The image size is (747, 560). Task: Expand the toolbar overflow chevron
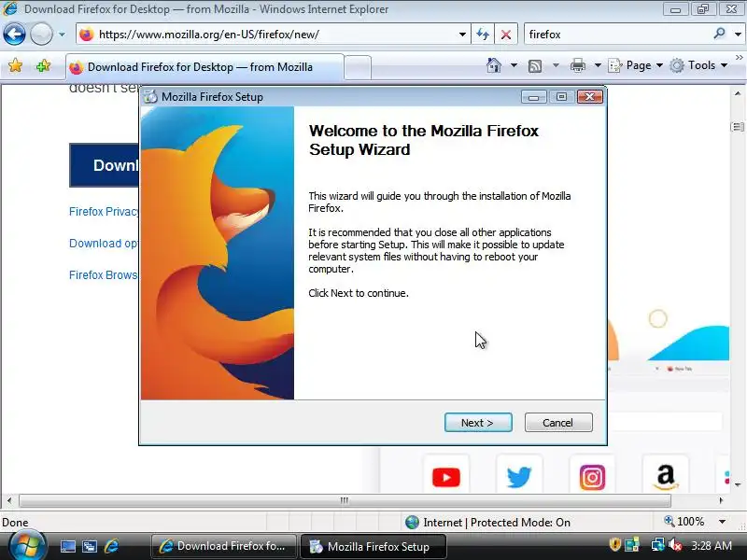click(x=739, y=58)
